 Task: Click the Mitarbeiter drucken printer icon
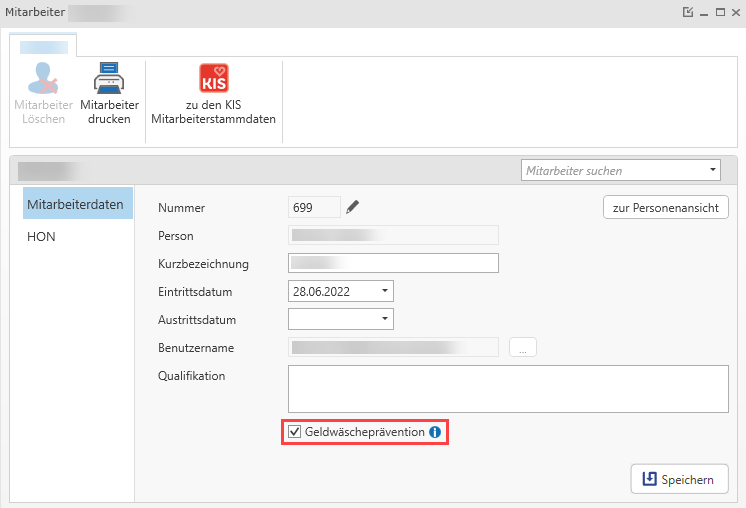109,78
